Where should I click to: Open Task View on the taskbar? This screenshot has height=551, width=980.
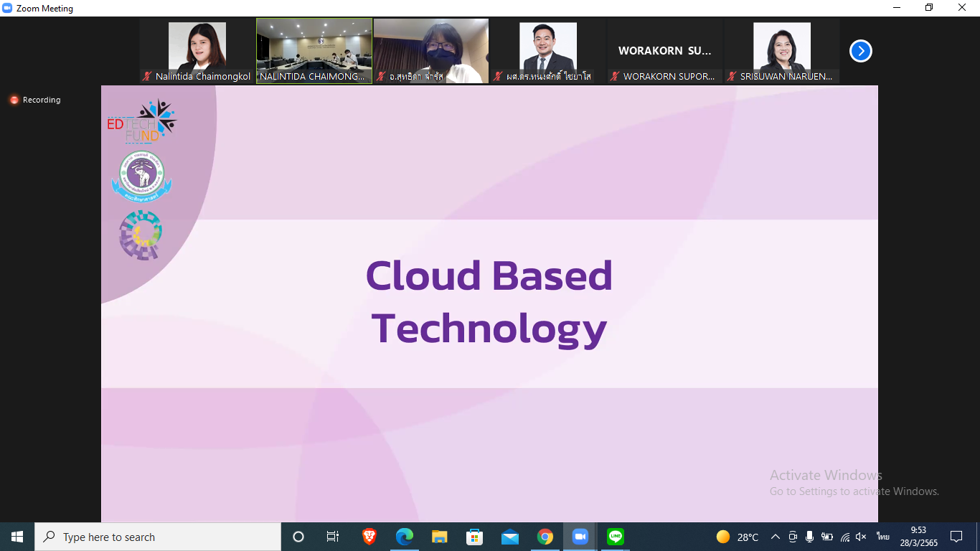click(333, 537)
